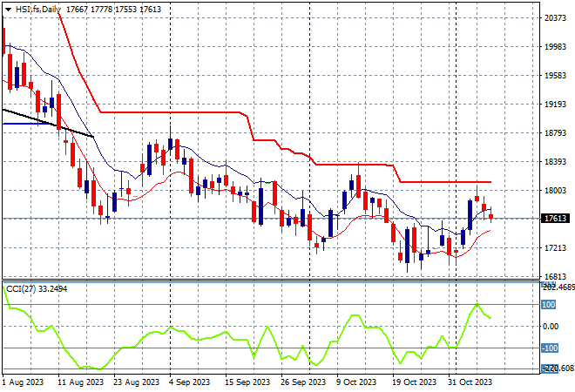The image size is (575, 392).
Task: Click the CCI(27) 33.2494 indicator label
Action: 37,289
